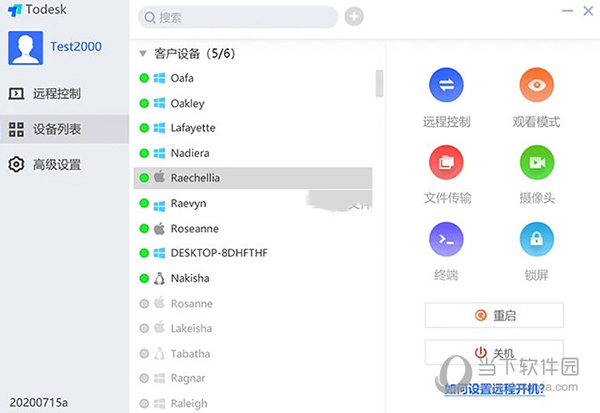Click the device list scrollbar thumb

tap(379, 83)
